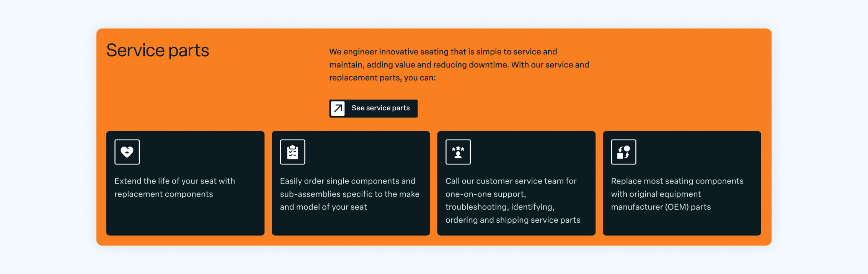Click the clipboard checklist icon

(292, 152)
